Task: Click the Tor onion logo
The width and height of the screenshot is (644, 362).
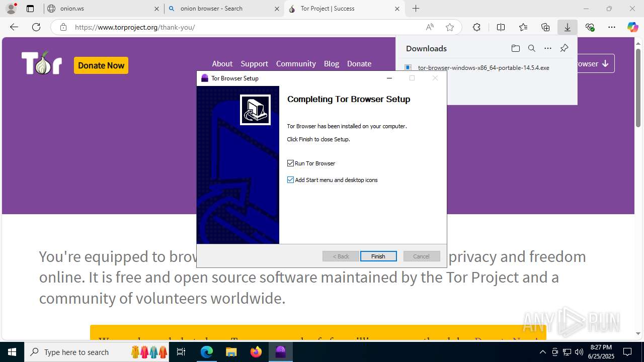Action: [x=42, y=63]
